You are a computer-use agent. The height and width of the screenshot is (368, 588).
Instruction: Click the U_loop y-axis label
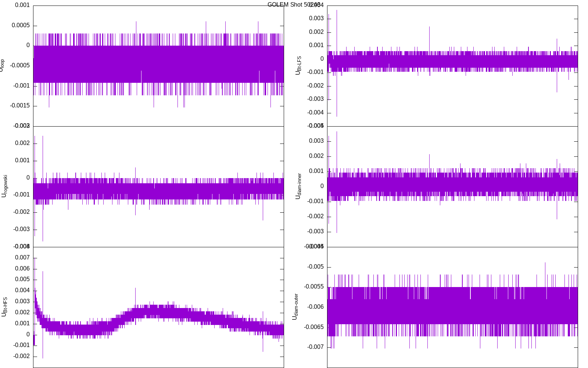2,66
